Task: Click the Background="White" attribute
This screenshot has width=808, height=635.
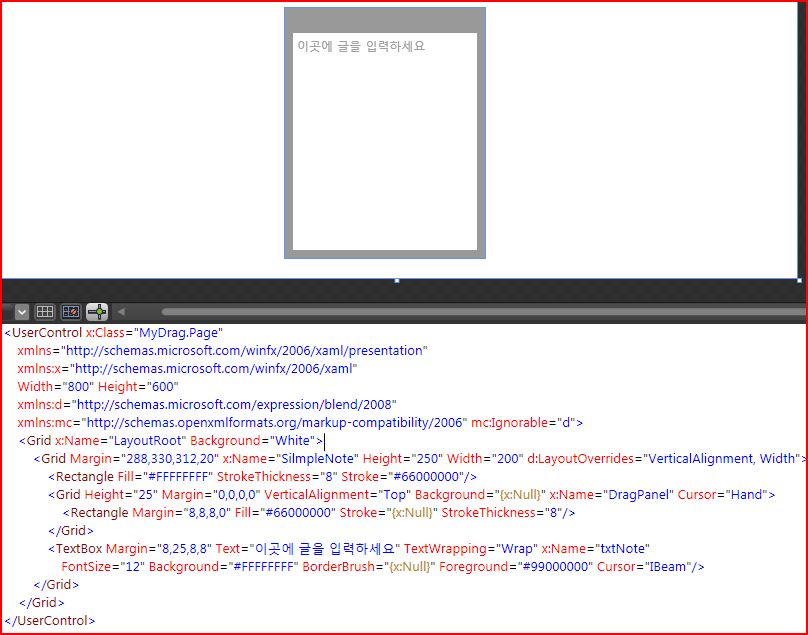Action: click(252, 441)
